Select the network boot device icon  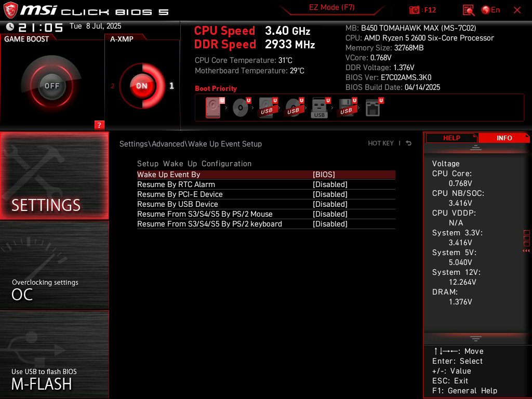click(x=374, y=108)
